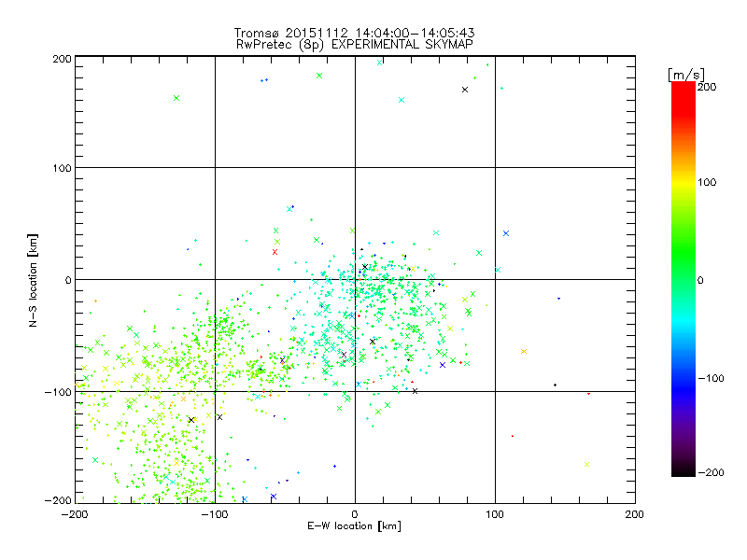Select the 'RwPretec (8p) EXPERIMENTAL SKYMAP' subtitle
The image size is (747, 560).
pyautogui.click(x=354, y=45)
